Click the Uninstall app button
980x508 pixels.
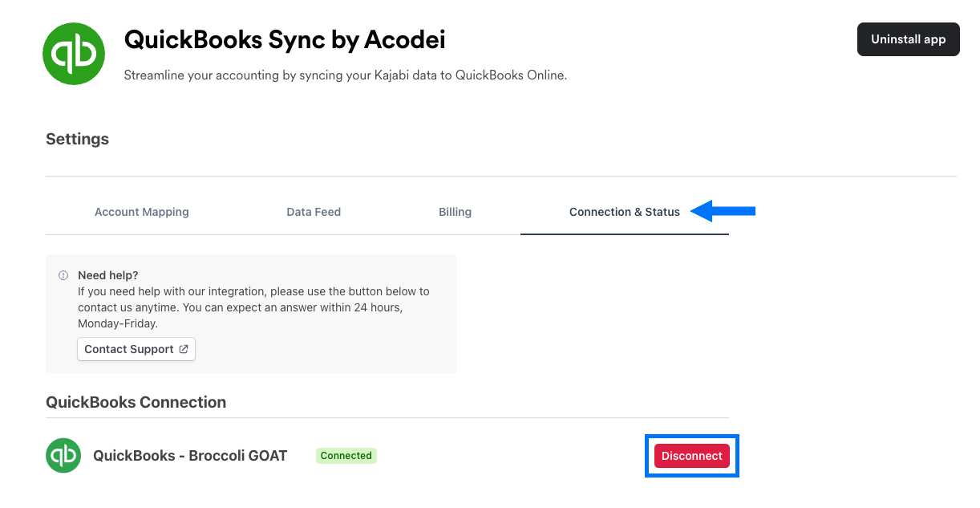(908, 39)
